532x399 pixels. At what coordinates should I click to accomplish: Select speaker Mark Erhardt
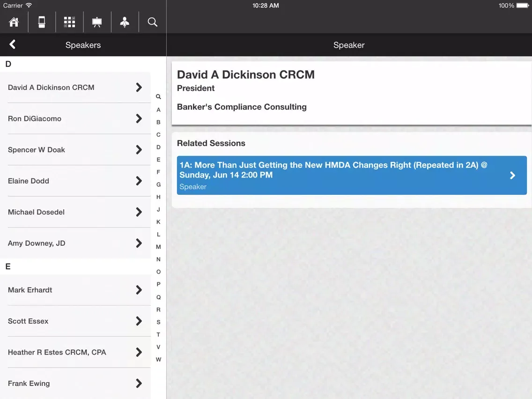point(75,290)
